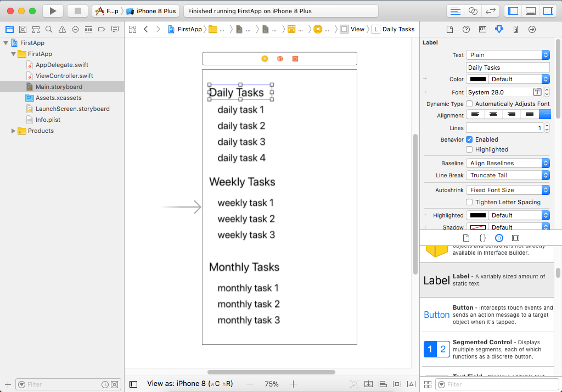
Task: Click the Highlighted color swatch
Action: pos(478,215)
